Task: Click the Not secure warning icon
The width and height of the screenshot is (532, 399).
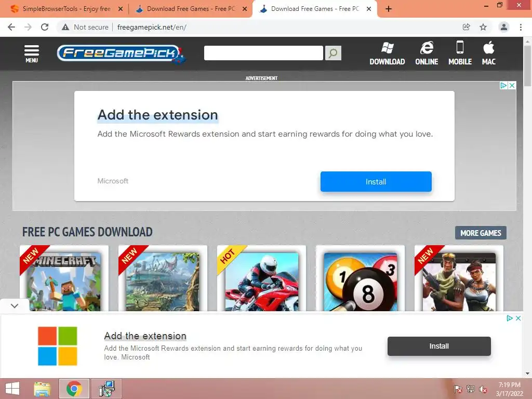Action: click(x=65, y=27)
